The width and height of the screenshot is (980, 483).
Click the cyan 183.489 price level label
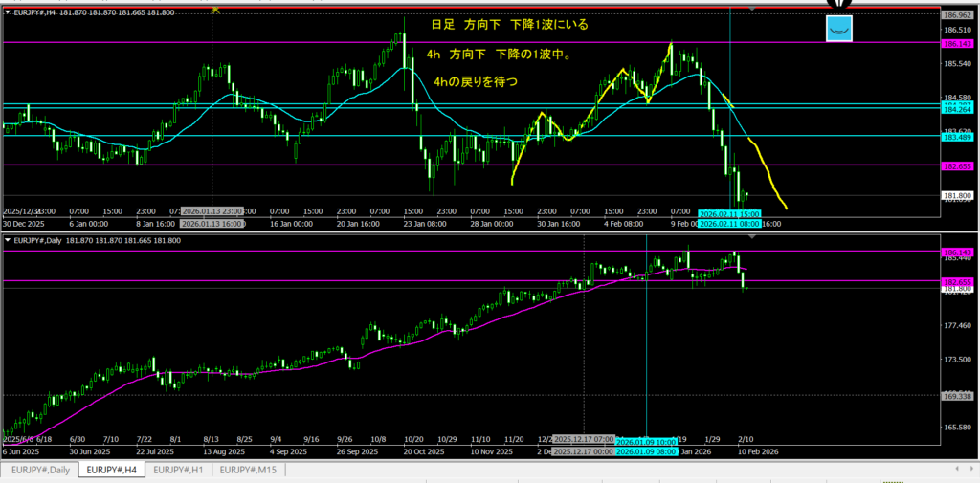click(x=958, y=137)
